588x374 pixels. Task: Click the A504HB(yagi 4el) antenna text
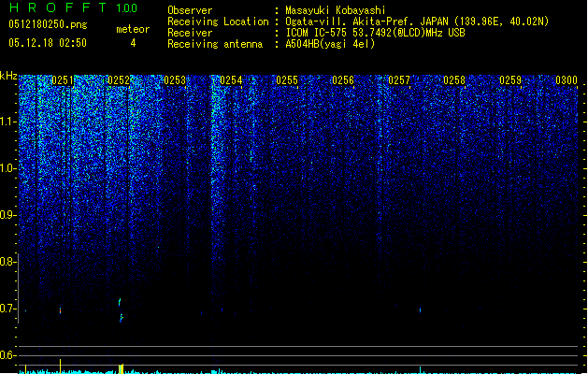(x=330, y=44)
